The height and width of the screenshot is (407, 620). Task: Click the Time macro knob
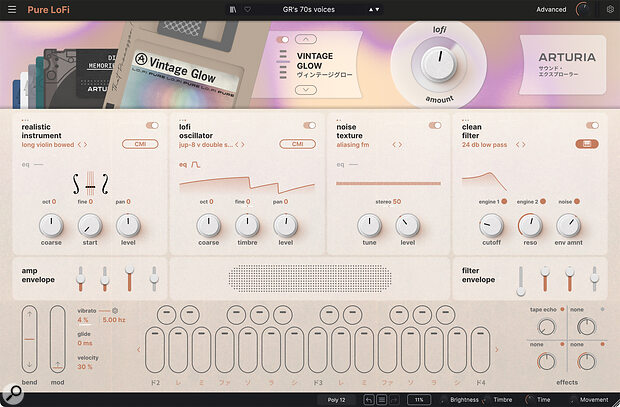tap(529, 400)
